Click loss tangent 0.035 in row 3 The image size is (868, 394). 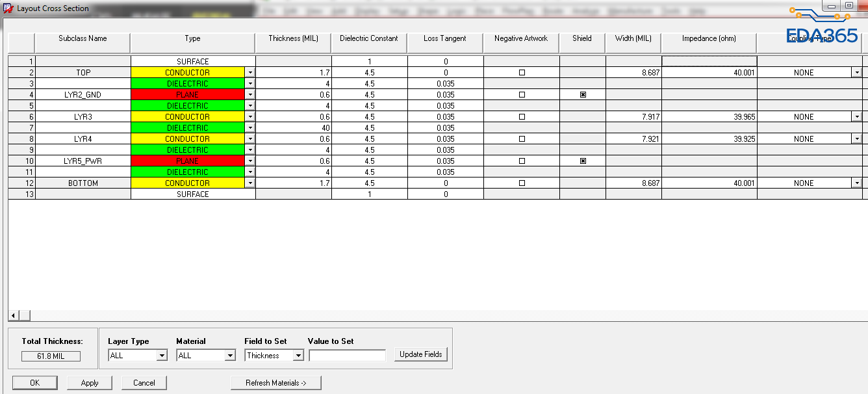pos(445,84)
